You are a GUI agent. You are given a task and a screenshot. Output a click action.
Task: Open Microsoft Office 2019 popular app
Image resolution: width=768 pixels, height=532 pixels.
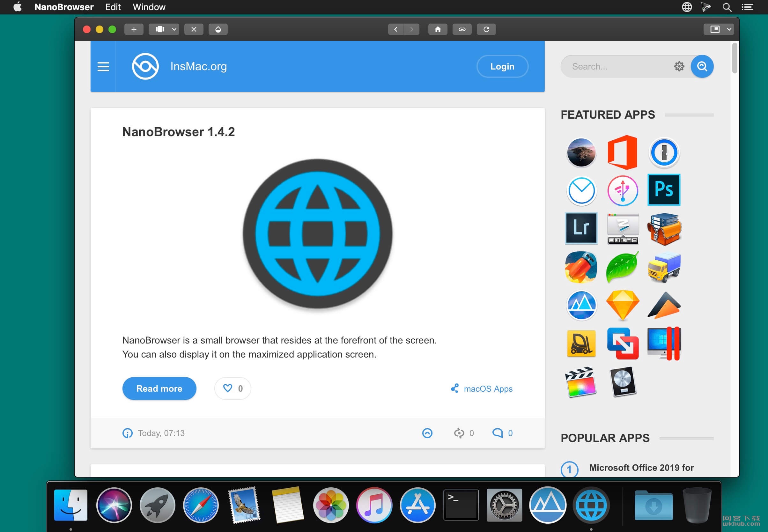click(x=641, y=468)
